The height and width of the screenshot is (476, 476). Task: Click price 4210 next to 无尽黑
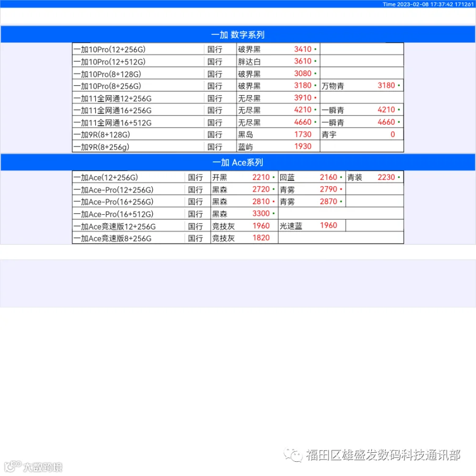pos(303,109)
